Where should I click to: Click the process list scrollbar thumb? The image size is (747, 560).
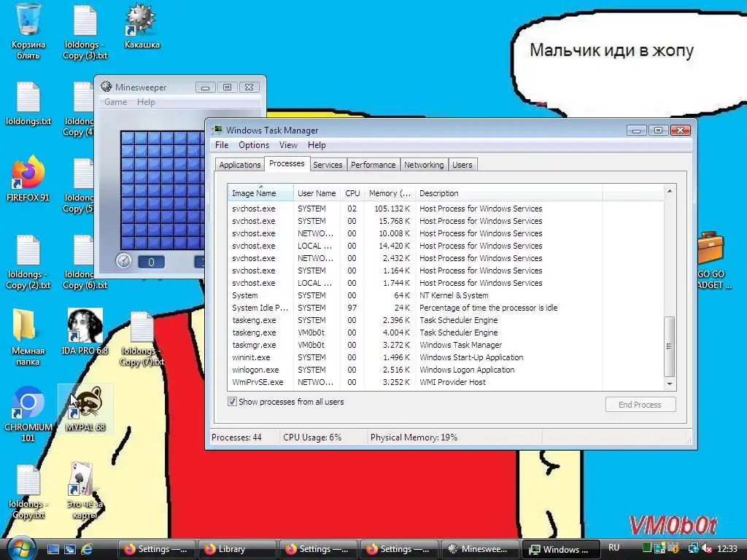[670, 346]
